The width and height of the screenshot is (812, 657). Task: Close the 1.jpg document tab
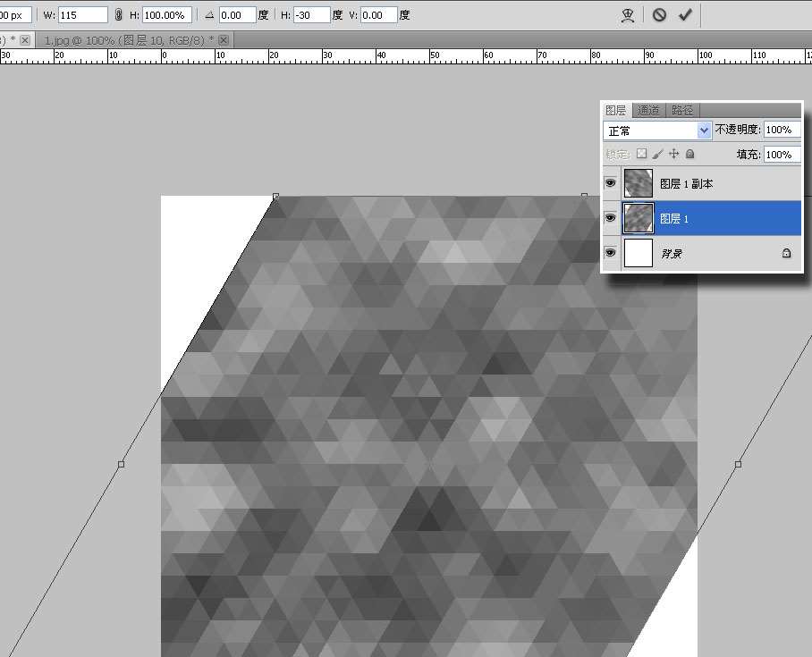click(x=224, y=40)
